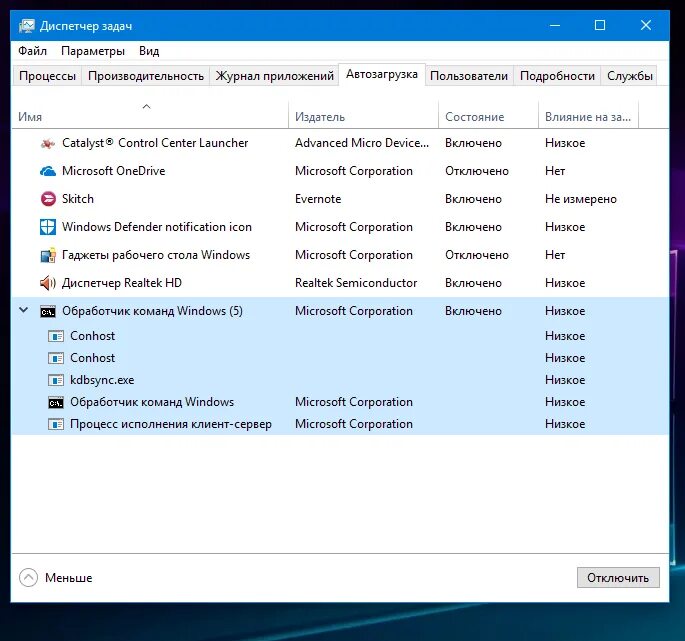Click the Task Manager title bar icon

(26, 26)
